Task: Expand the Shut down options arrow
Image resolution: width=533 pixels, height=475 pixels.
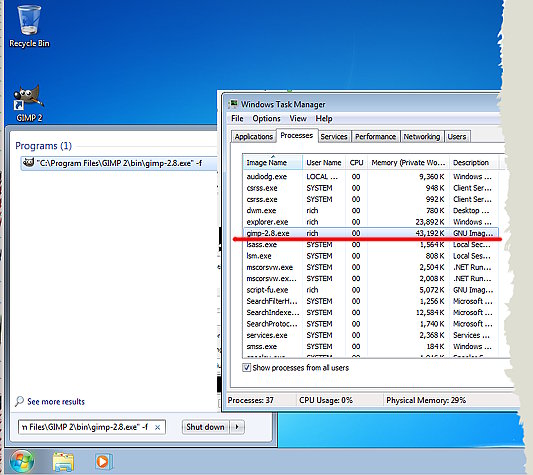Action: pyautogui.click(x=237, y=427)
